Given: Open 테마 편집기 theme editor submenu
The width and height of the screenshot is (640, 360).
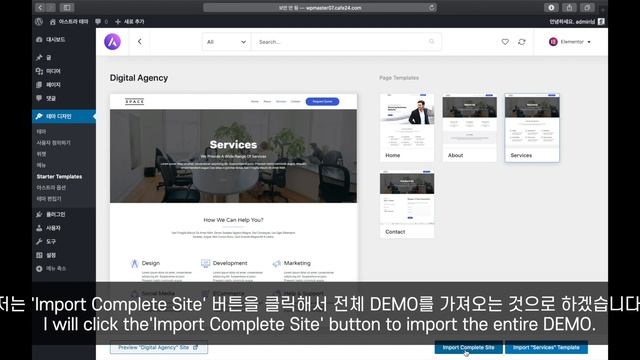Looking at the screenshot, I should pos(49,199).
